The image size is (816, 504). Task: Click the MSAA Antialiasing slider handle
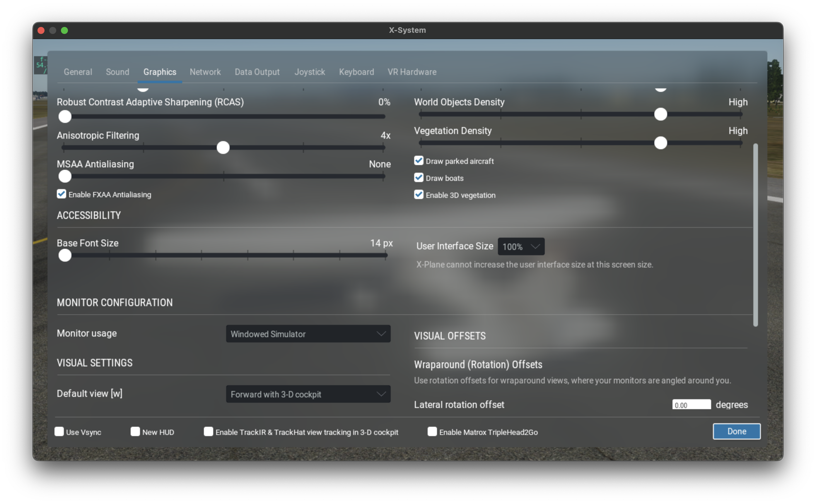pyautogui.click(x=65, y=176)
